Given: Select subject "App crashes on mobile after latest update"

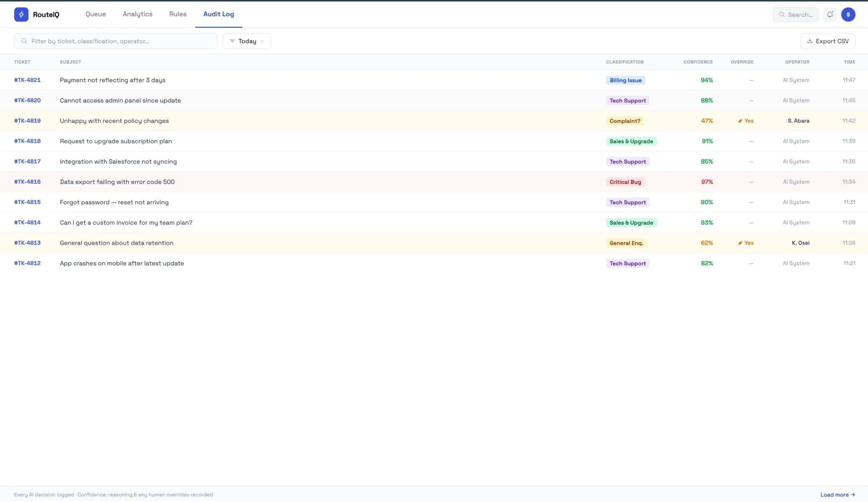Looking at the screenshot, I should 122,263.
